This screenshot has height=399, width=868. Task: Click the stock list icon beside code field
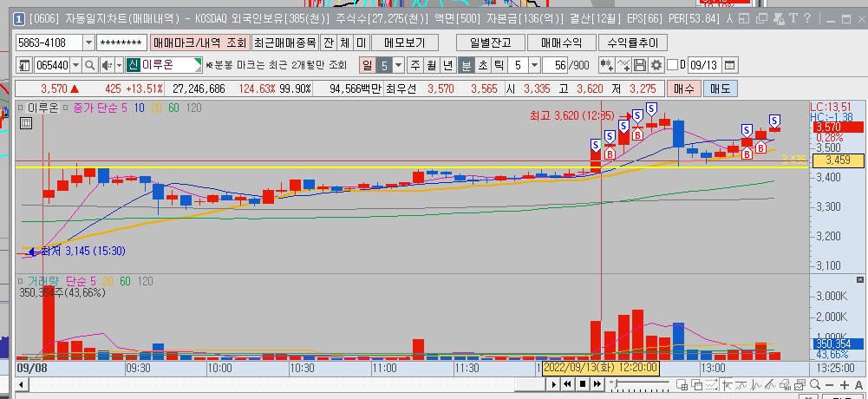[23, 65]
